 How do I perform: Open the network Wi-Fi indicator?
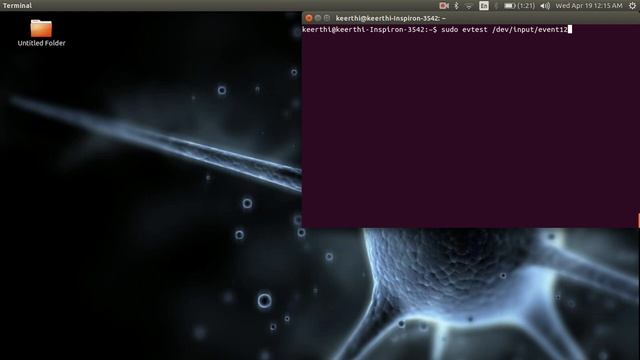pos(469,6)
